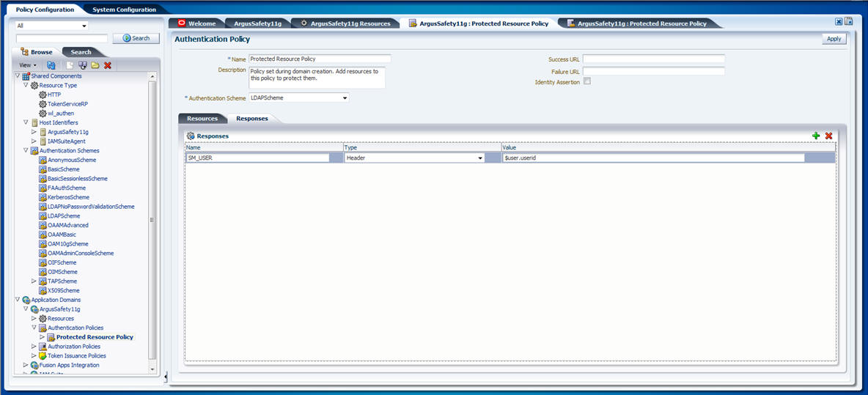Switch to the System Configuration tab
868x395 pixels.
pos(124,10)
